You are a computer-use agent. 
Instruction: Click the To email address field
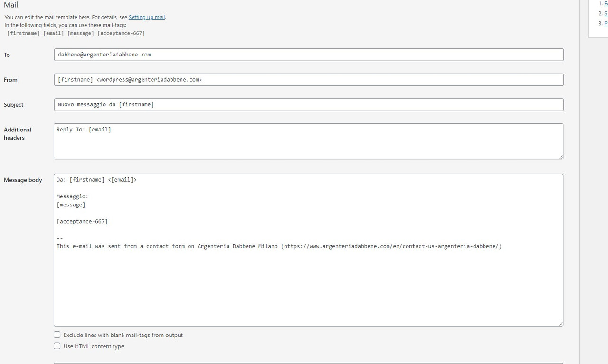click(x=309, y=55)
